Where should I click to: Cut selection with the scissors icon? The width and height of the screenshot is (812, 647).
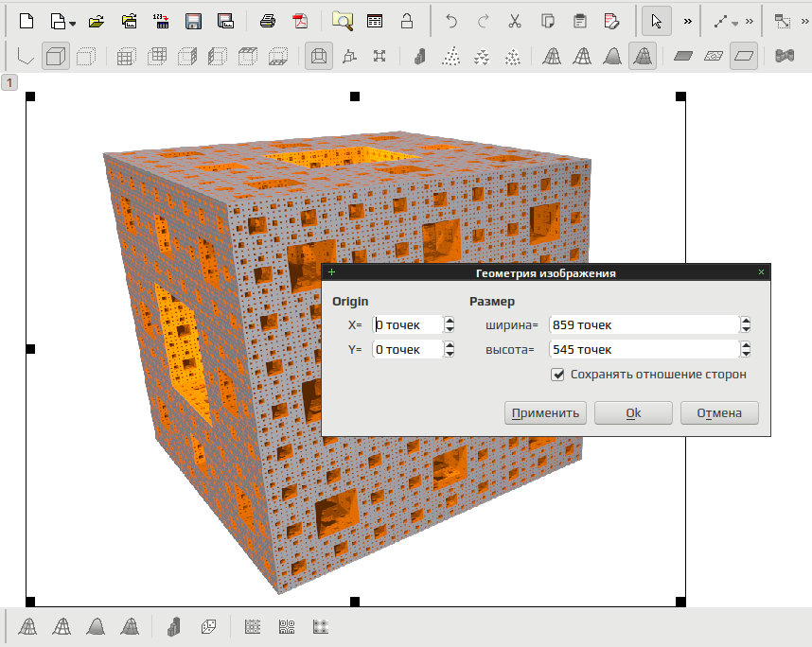point(515,21)
